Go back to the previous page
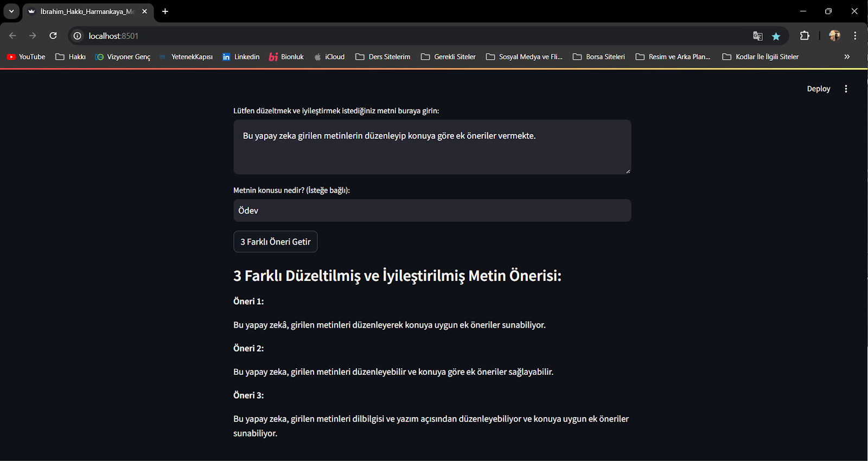This screenshot has height=461, width=868. point(13,36)
